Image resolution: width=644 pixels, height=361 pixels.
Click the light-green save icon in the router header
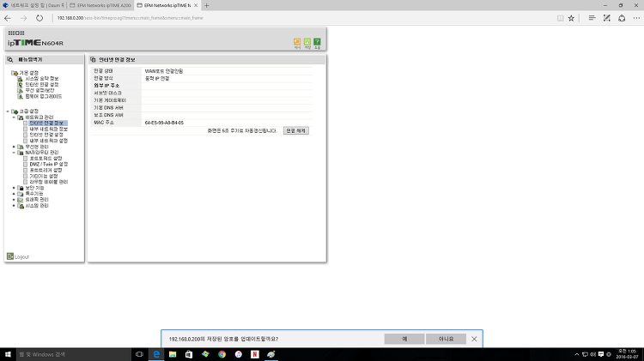tap(307, 42)
